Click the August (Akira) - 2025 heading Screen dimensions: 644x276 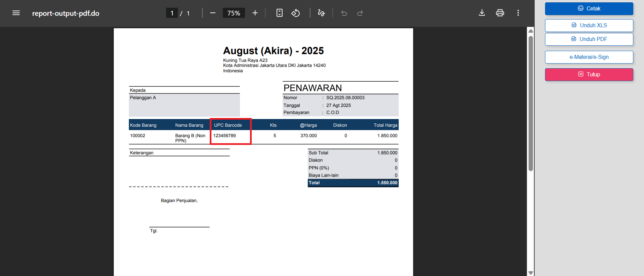click(274, 51)
